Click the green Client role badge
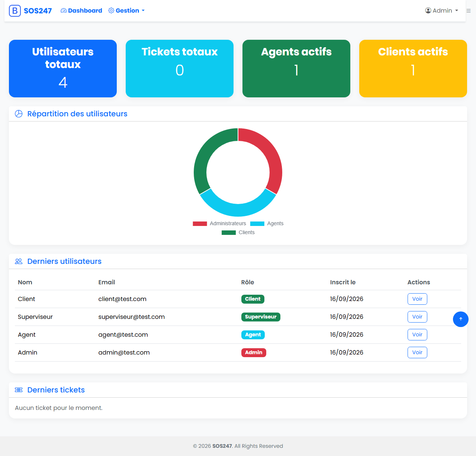Viewport: 476px width, 456px height. (x=253, y=299)
